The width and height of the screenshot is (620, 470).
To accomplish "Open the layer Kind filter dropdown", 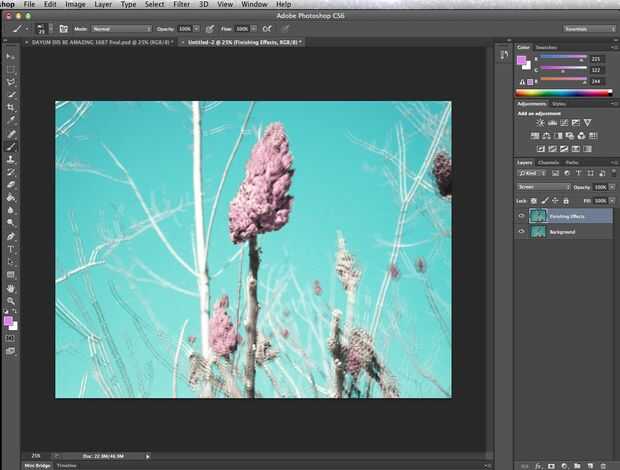I will 532,173.
